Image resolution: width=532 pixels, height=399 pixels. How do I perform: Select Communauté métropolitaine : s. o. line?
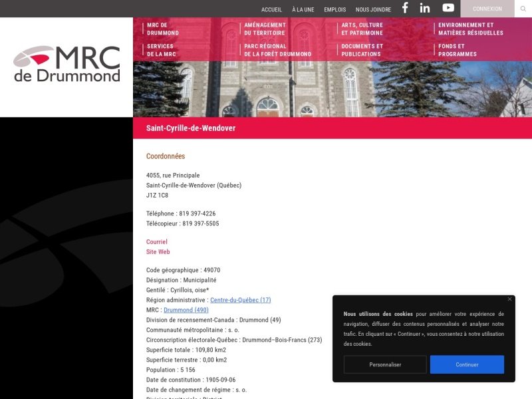point(193,330)
